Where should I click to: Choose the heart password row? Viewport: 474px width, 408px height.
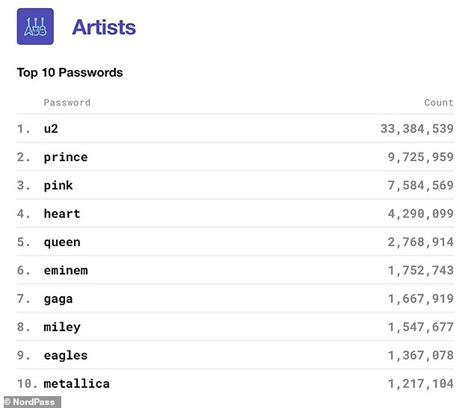235,214
